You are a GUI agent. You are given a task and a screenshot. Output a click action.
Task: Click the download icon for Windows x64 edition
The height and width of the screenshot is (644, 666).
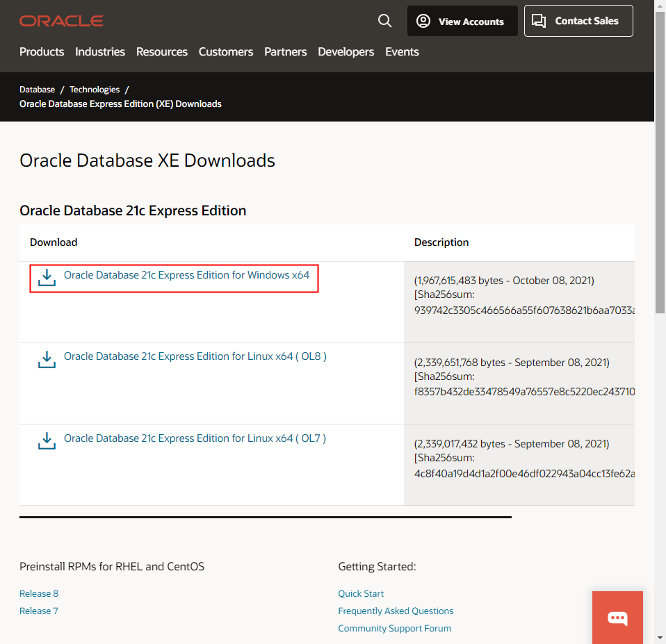click(x=46, y=277)
